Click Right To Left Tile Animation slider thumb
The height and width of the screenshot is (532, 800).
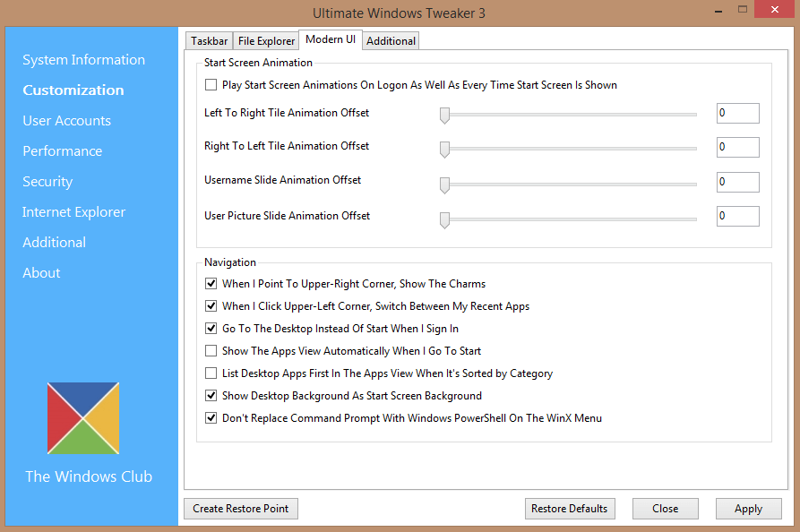pos(445,150)
